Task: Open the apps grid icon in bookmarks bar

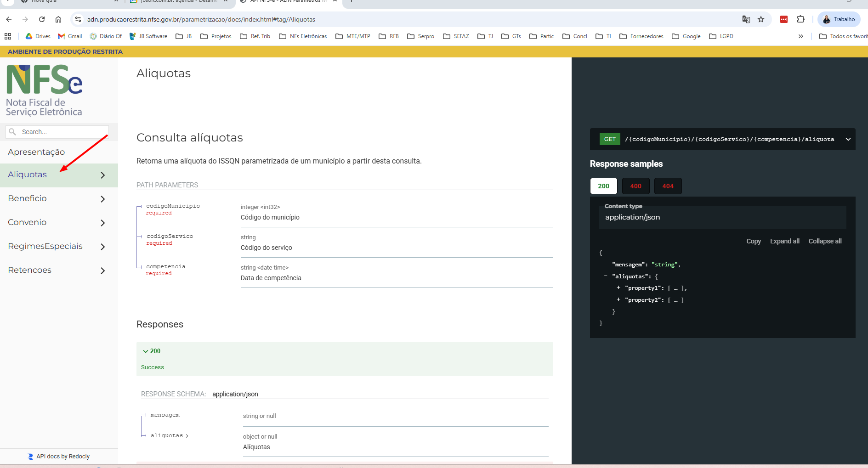Action: coord(8,36)
